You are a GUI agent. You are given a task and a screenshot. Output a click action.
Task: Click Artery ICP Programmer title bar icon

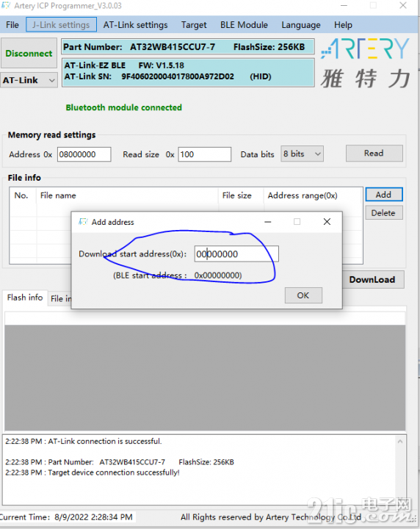tap(5, 5)
